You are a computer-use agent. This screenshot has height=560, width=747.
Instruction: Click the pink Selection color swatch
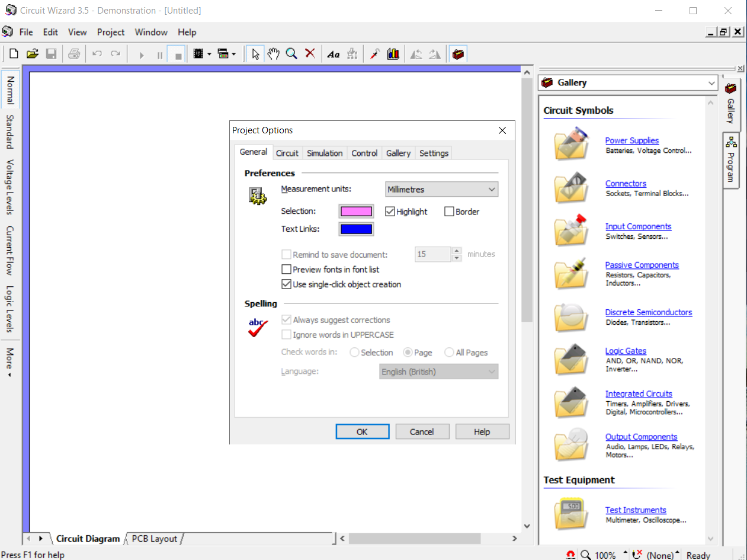click(x=356, y=212)
